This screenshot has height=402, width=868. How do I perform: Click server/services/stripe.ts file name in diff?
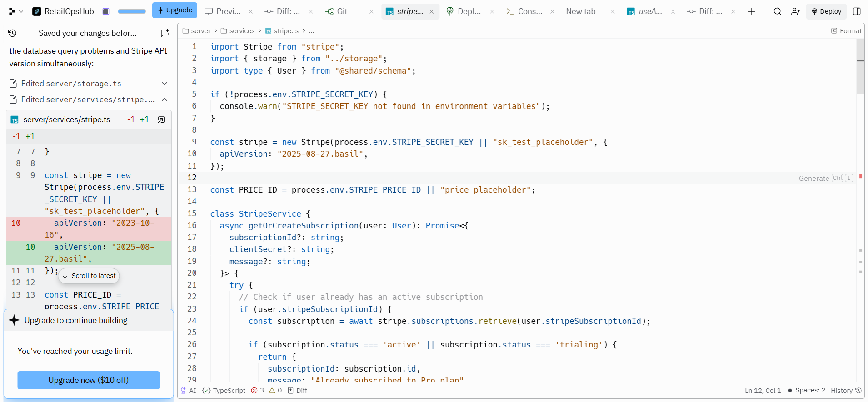click(67, 119)
